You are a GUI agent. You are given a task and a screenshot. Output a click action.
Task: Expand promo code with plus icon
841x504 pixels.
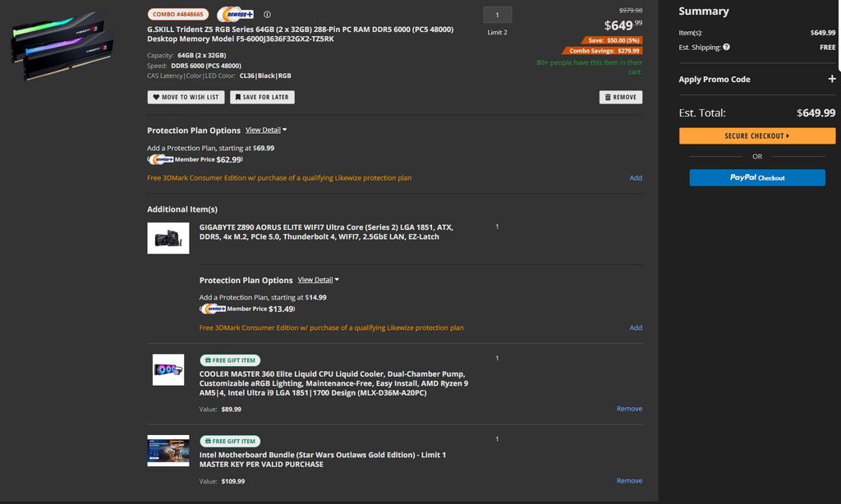pyautogui.click(x=831, y=79)
